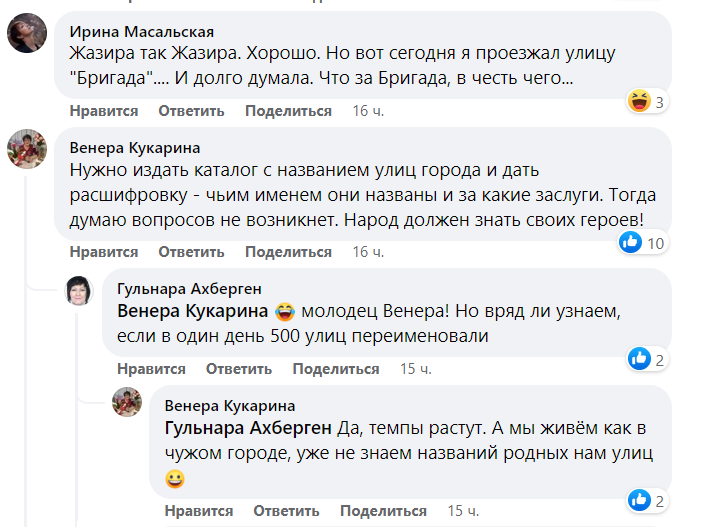721x527 pixels.
Task: Open the Ирина Масальская author name link
Action: pyautogui.click(x=141, y=31)
